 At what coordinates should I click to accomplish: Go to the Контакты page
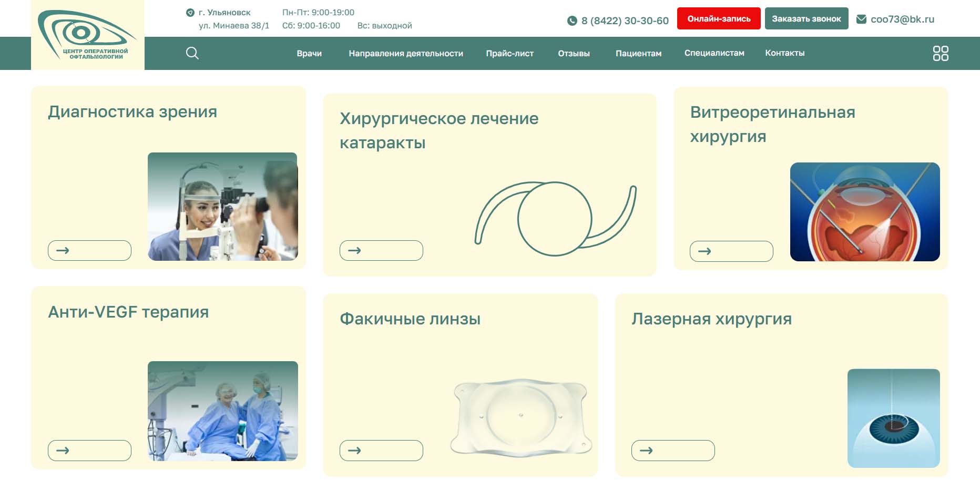click(785, 53)
